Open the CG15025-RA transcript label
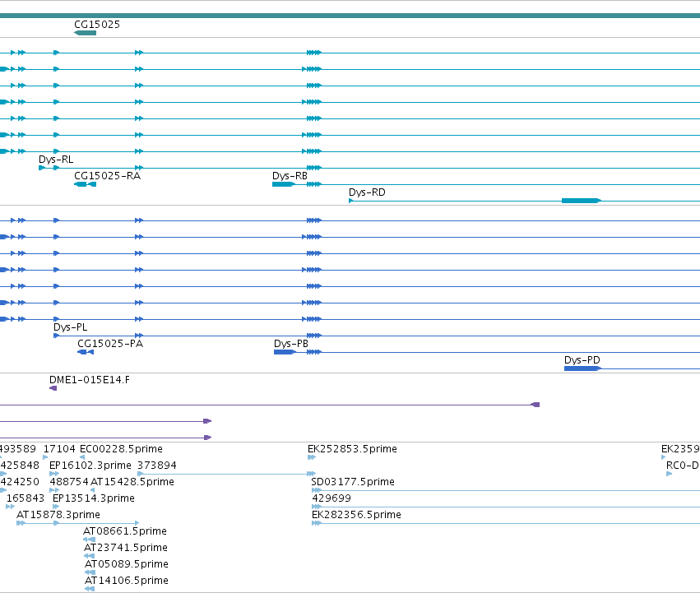 pos(107,175)
